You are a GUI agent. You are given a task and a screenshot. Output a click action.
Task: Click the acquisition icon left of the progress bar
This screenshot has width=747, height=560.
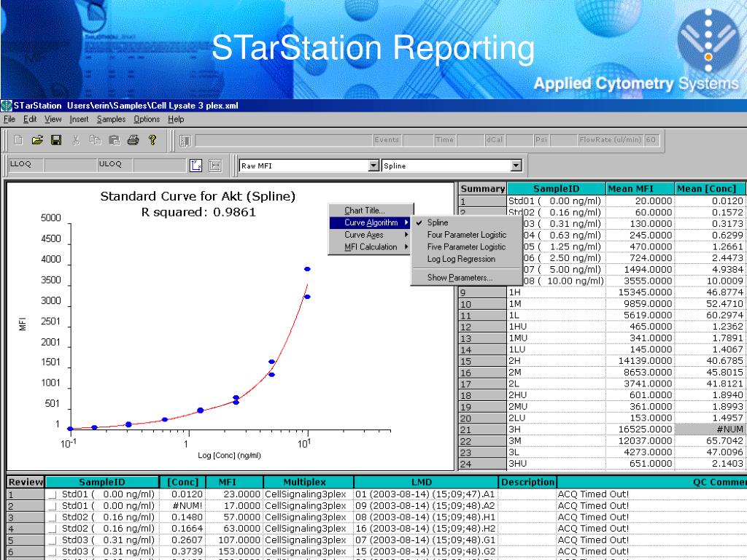coord(185,141)
